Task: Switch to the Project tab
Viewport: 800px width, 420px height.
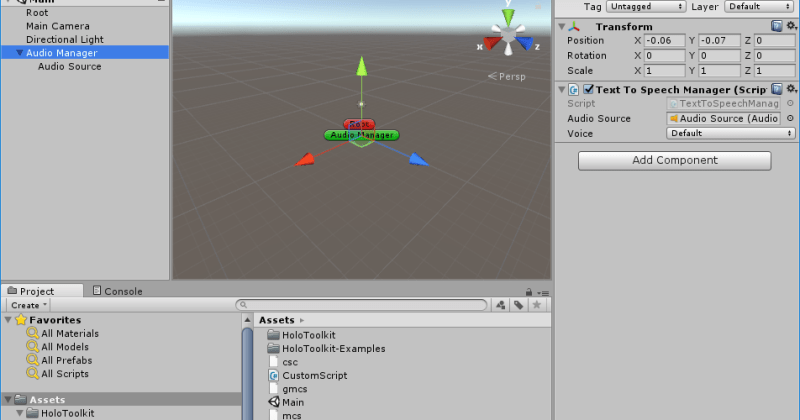Action: [x=38, y=291]
